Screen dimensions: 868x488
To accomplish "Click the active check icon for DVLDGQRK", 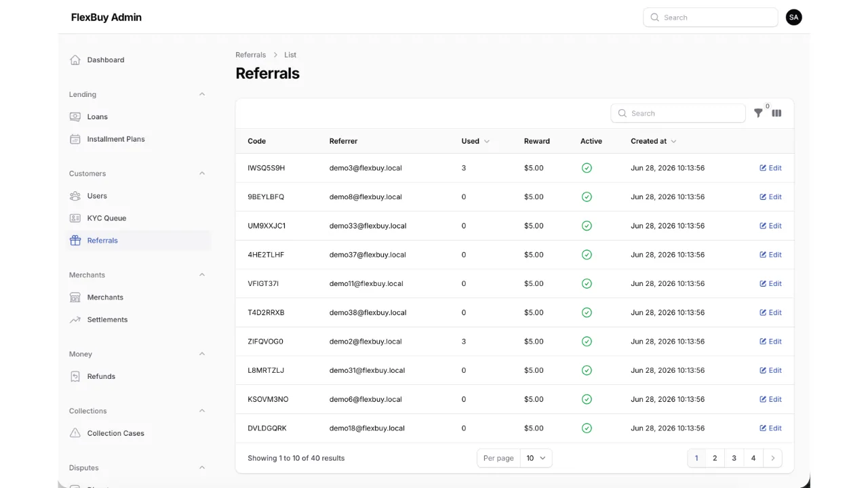I will click(587, 428).
